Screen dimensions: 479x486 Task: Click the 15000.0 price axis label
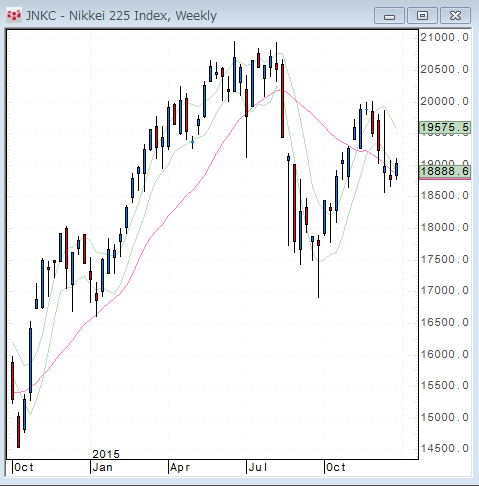click(444, 417)
